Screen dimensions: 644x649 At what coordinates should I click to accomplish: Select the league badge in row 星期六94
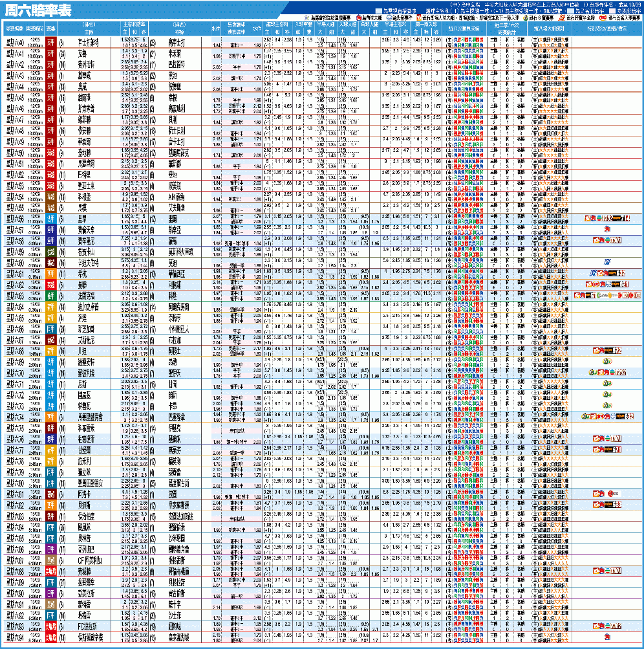[51, 637]
